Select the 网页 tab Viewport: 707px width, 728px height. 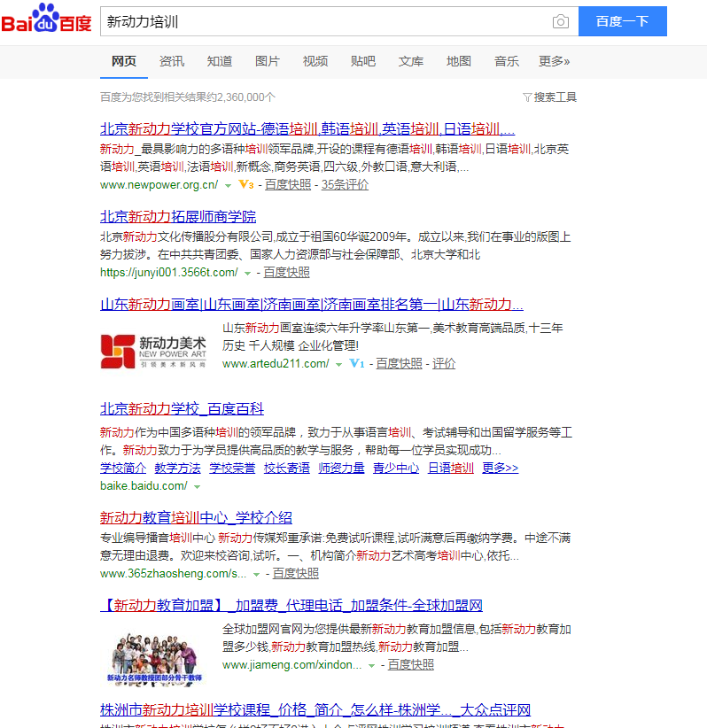coord(123,61)
